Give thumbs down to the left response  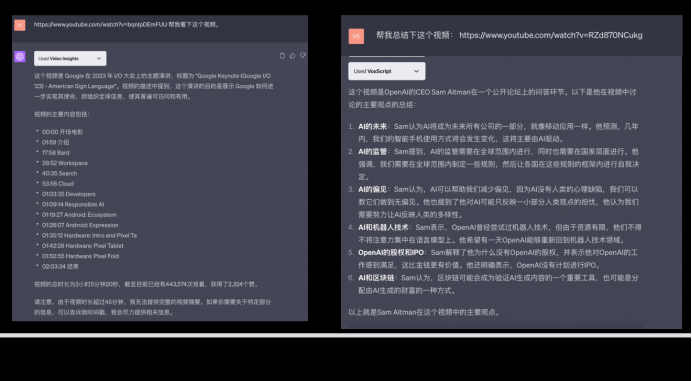[303, 56]
